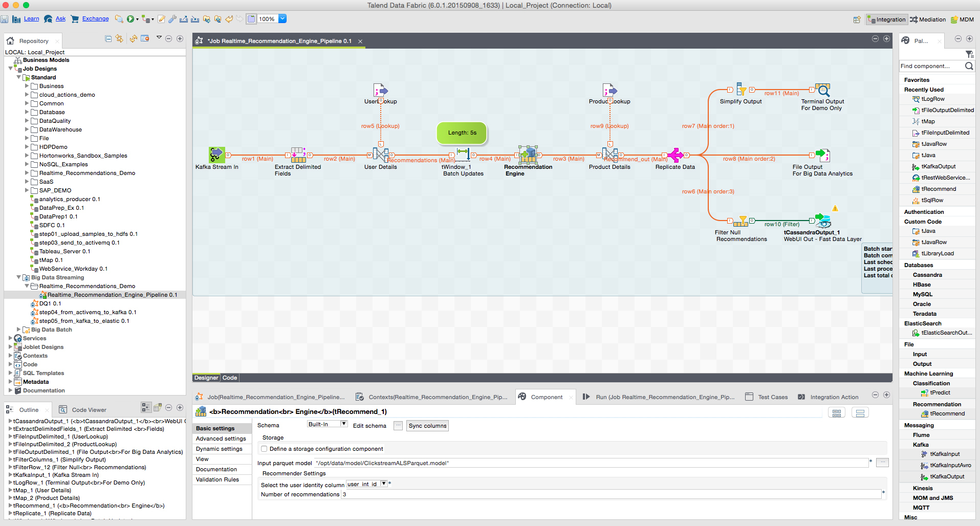980x526 pixels.
Task: Open the Schema Built-In dropdown
Action: 344,424
